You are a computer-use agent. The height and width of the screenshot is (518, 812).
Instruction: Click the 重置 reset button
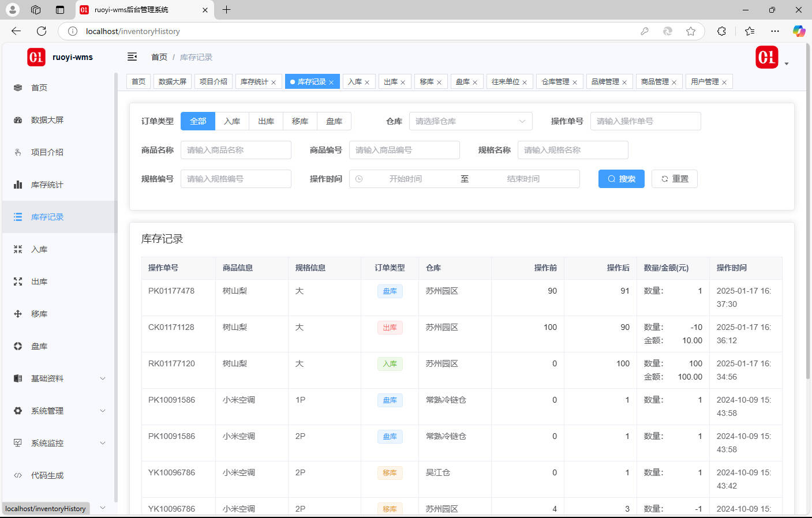(675, 179)
